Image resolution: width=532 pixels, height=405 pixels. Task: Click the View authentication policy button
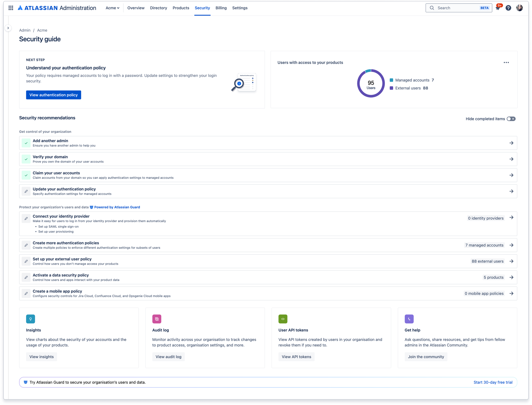pos(54,95)
